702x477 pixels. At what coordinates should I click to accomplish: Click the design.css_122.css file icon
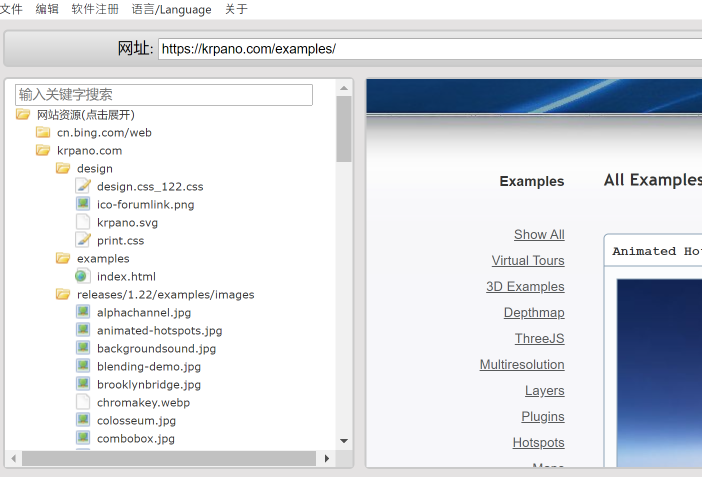[x=84, y=186]
